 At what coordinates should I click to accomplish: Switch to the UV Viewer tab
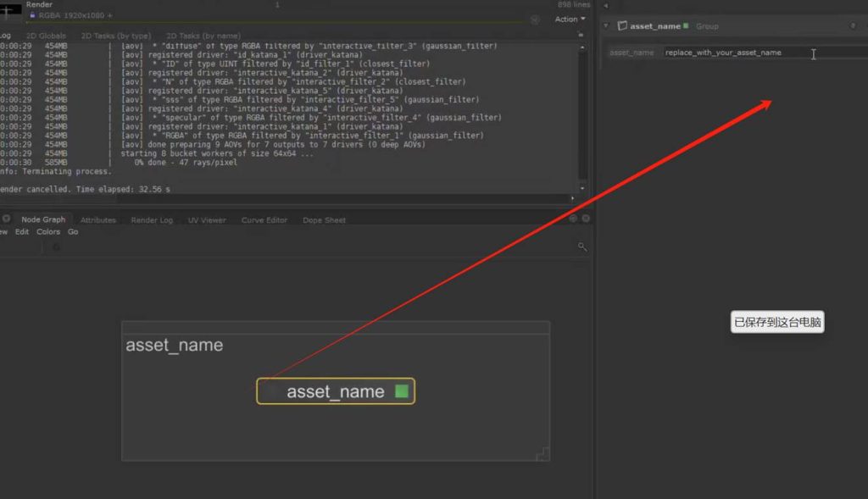coord(207,220)
